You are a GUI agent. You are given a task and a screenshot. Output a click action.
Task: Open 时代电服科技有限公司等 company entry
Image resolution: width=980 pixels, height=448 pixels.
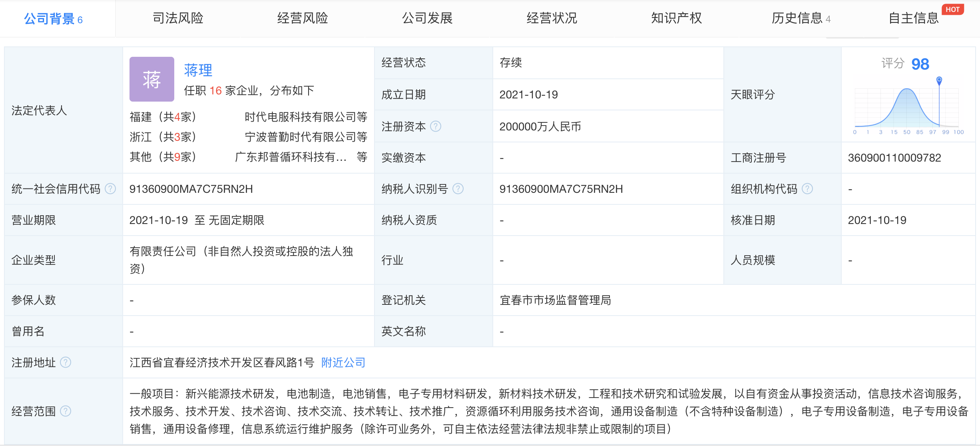coord(306,117)
